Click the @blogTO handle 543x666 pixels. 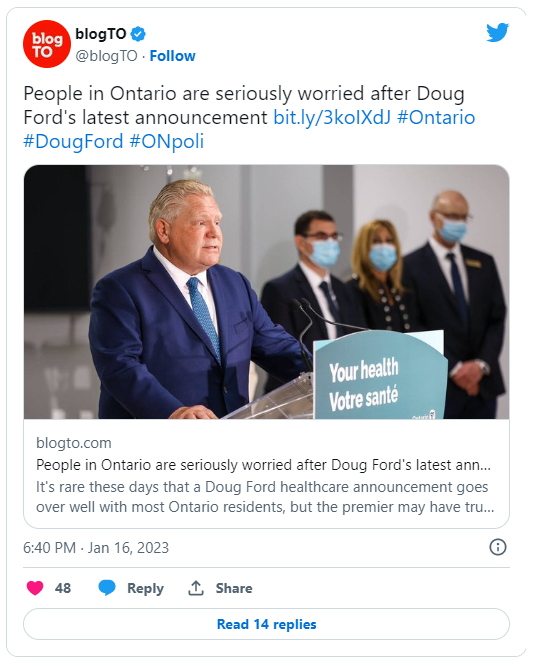[x=106, y=56]
